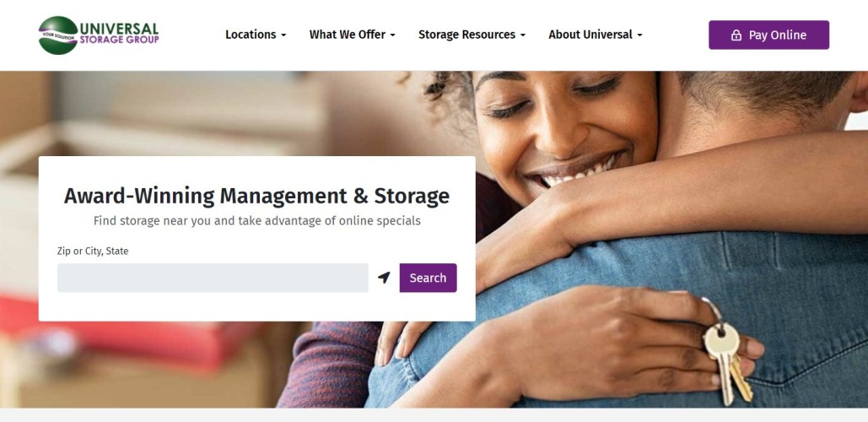Expand the Locations dropdown caret
868x422 pixels.
coord(283,35)
